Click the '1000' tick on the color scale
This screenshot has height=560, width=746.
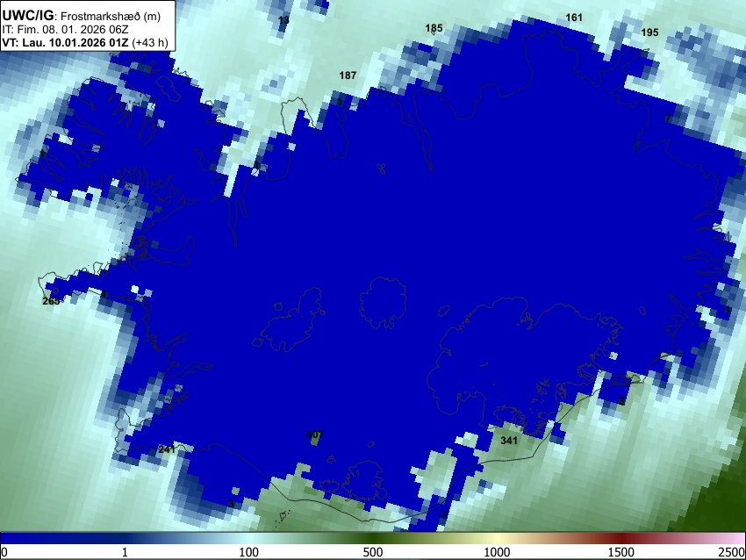coord(497,552)
